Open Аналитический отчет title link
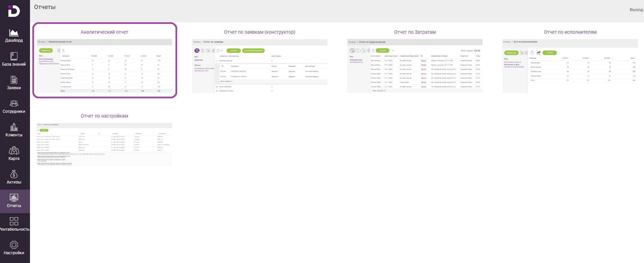 coord(104,32)
